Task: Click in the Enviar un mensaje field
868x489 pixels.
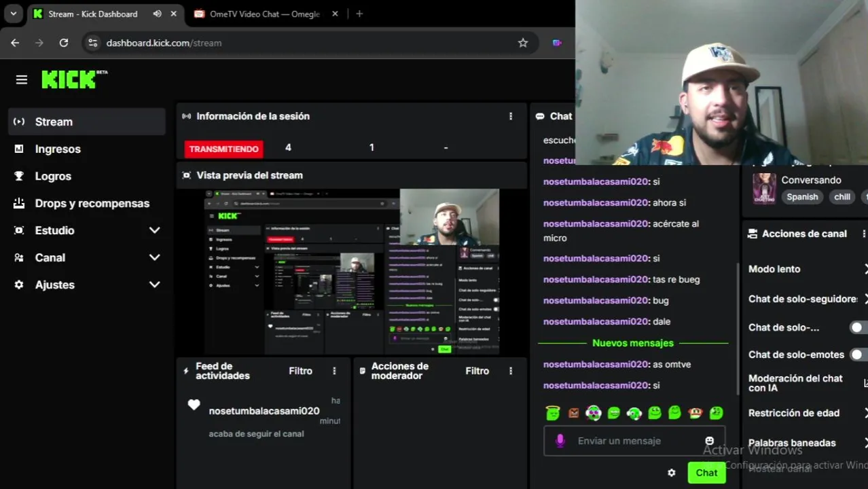Action: click(x=635, y=441)
